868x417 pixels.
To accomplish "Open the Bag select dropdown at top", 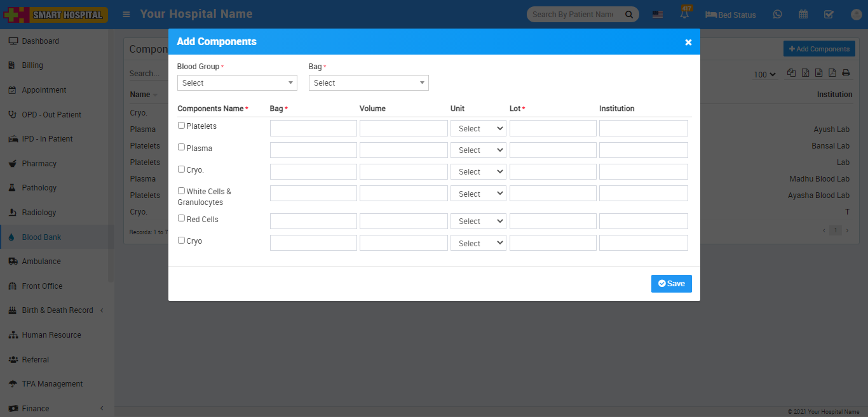I will pyautogui.click(x=369, y=83).
